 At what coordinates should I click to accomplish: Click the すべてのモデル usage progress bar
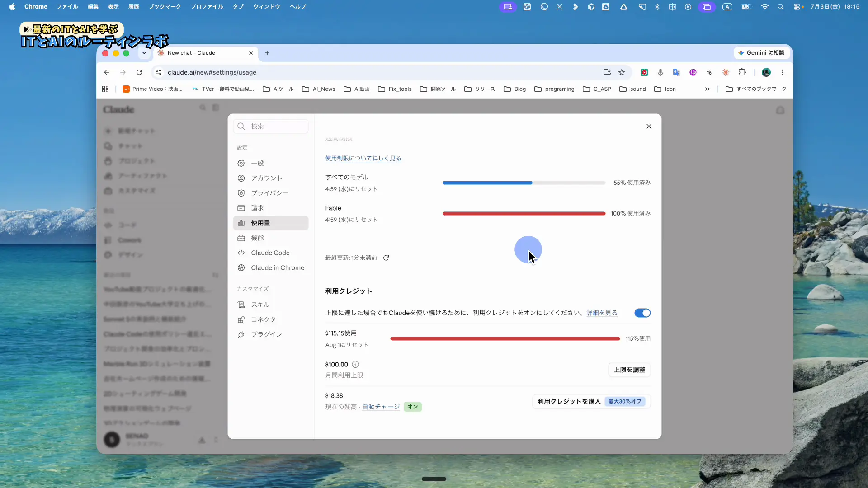click(x=524, y=183)
